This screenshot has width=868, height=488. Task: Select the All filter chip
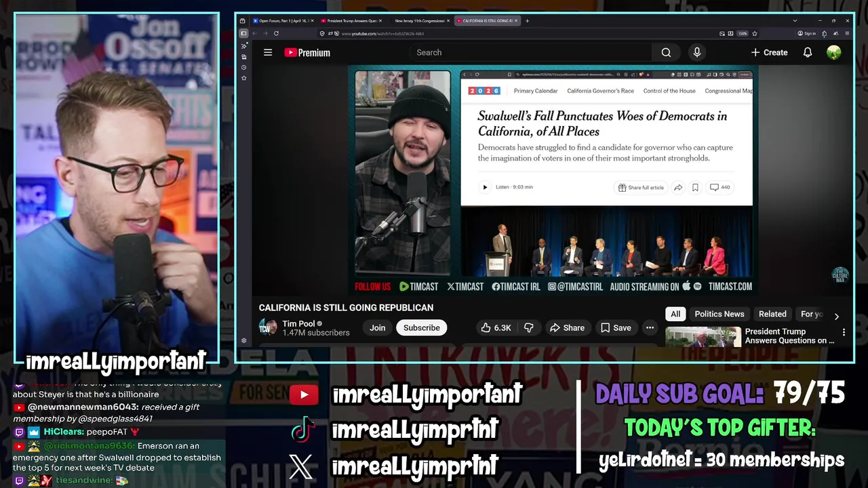[675, 314]
